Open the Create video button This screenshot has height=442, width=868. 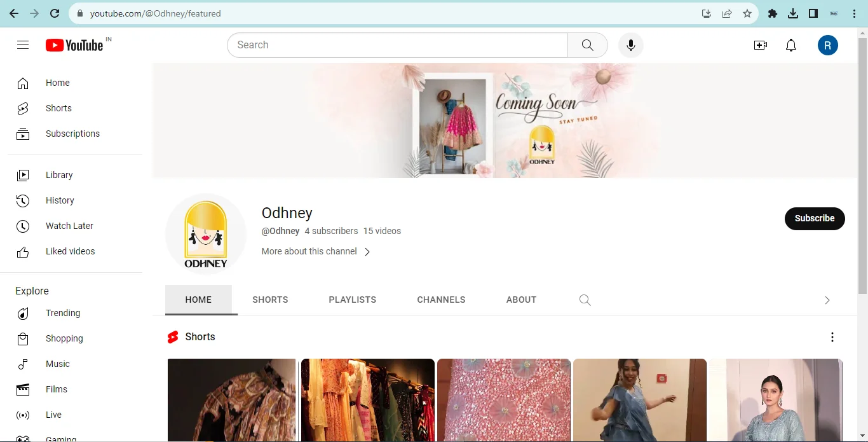761,45
